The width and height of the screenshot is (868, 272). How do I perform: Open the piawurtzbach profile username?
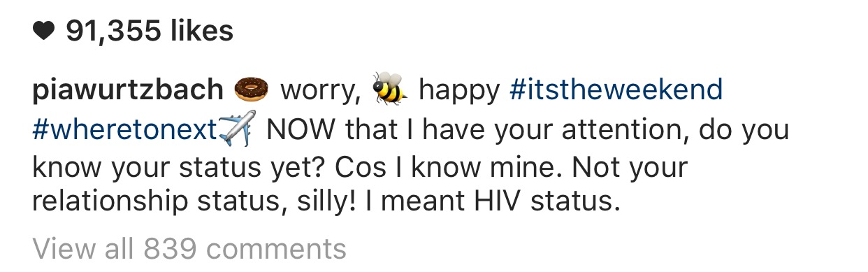tap(128, 92)
